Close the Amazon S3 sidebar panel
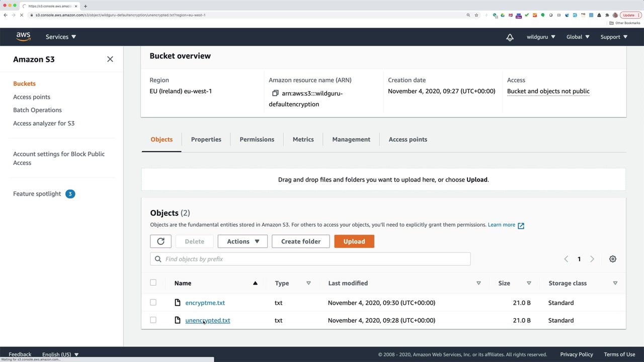644x362 pixels. pos(110,59)
